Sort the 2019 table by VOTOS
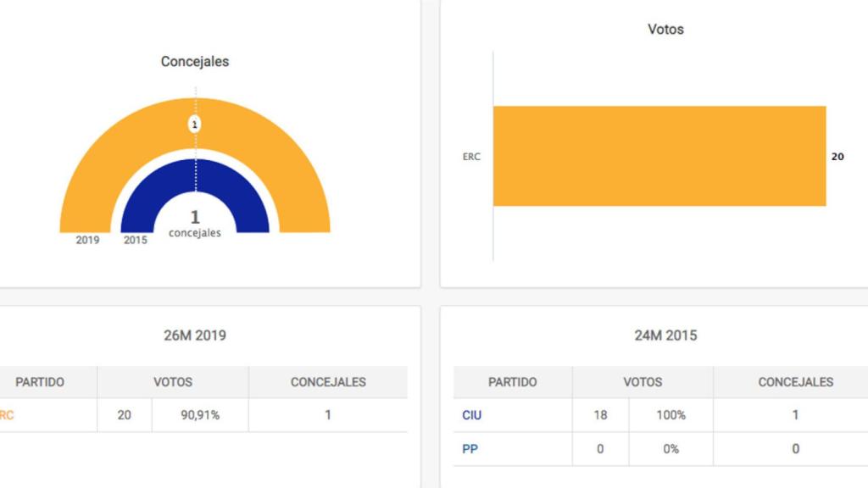This screenshot has height=488, width=868. pos(174,382)
